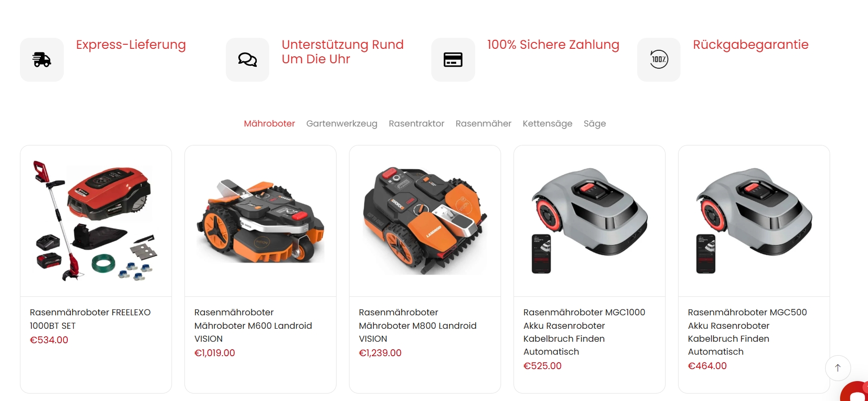Open the MGC1000 robot mower thumbnail
Viewport: 868px width, 401px height.
[589, 221]
